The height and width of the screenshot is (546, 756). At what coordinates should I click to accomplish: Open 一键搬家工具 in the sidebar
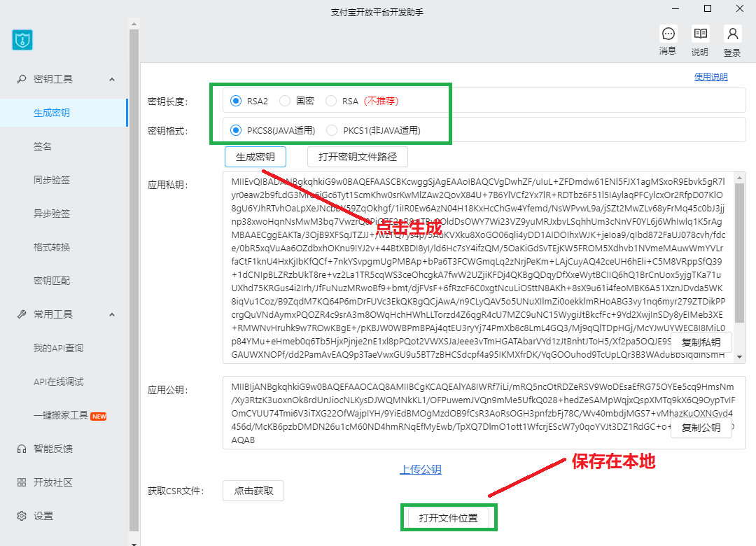(x=61, y=415)
